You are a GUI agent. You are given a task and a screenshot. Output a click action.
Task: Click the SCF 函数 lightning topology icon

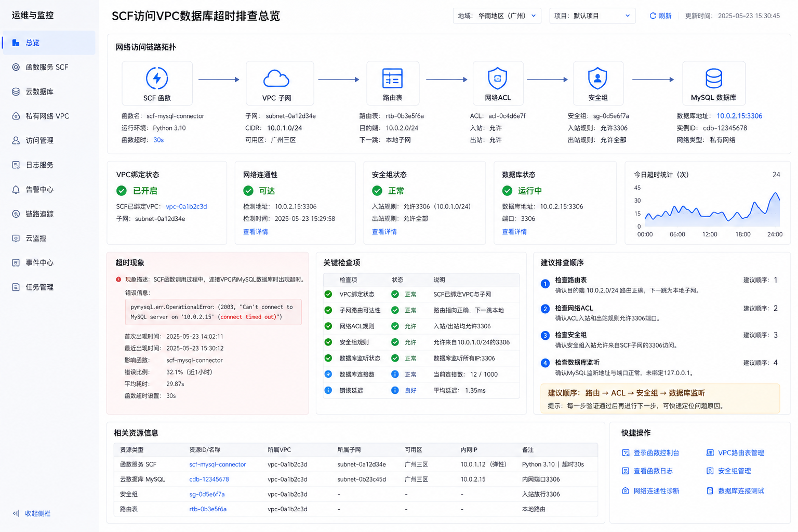(157, 78)
